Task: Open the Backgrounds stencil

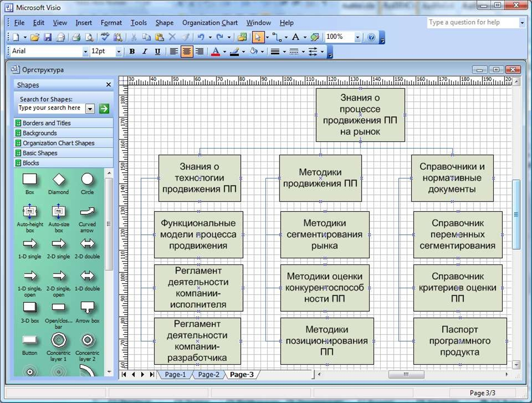Action: click(x=64, y=133)
